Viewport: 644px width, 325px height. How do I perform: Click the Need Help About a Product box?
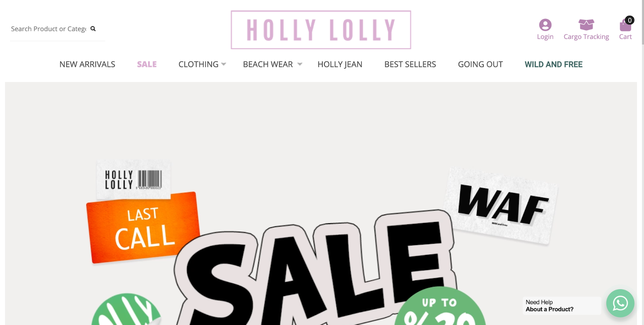coord(562,306)
